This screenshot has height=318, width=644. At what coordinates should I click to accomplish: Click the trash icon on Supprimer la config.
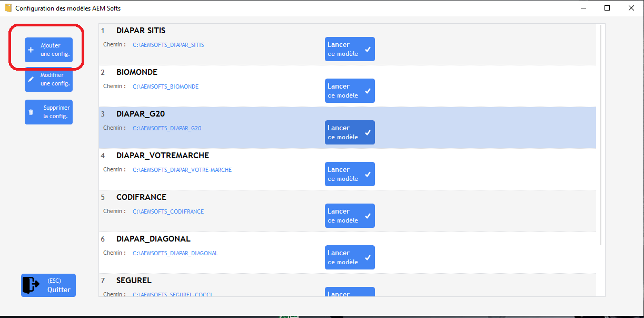point(31,112)
